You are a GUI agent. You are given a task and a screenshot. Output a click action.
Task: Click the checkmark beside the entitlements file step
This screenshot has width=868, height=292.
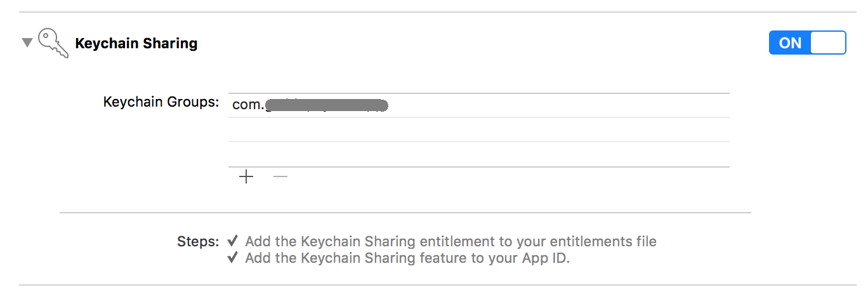tap(233, 241)
